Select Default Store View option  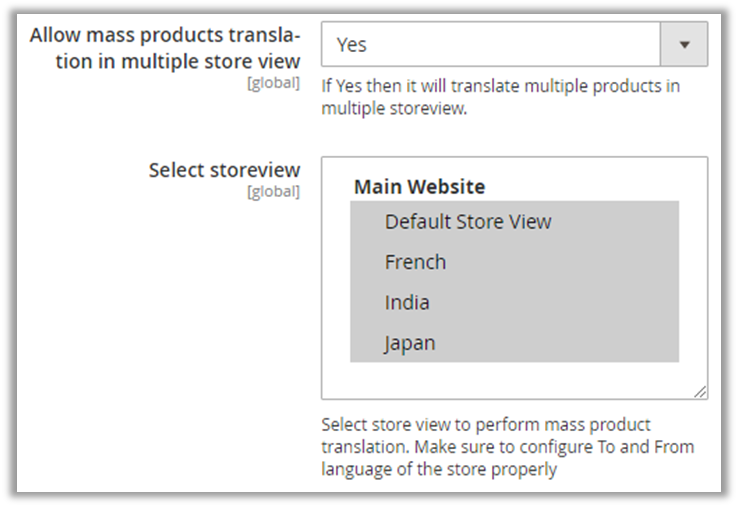click(x=468, y=222)
